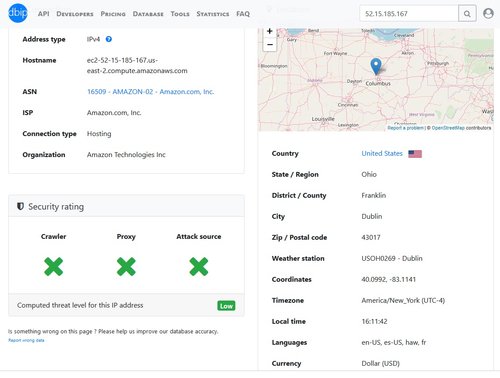Open the Pricing page
The height and width of the screenshot is (378, 500).
tap(113, 14)
